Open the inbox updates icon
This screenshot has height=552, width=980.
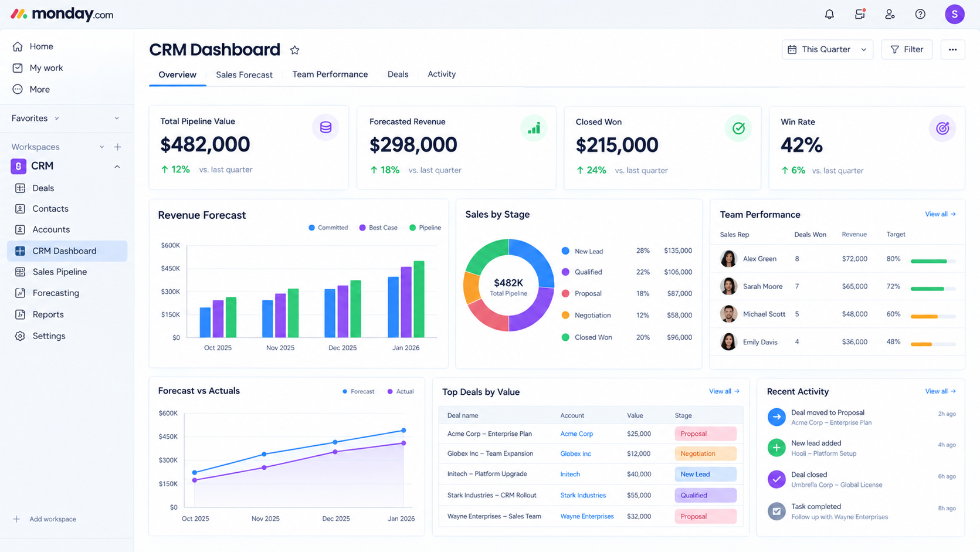pyautogui.click(x=860, y=14)
